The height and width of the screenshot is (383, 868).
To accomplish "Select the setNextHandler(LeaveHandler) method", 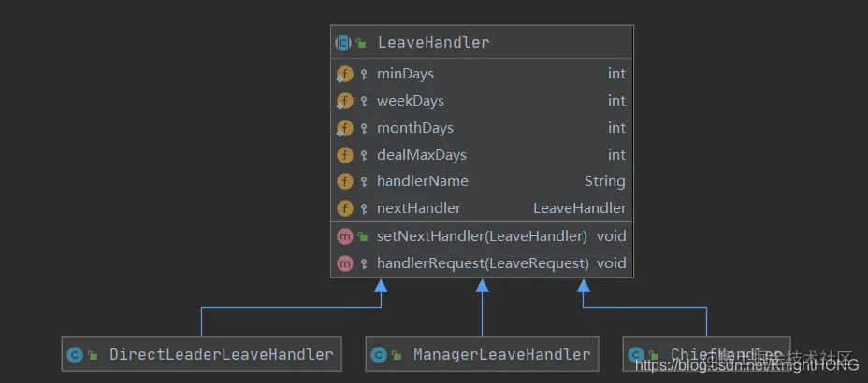I will (x=482, y=236).
